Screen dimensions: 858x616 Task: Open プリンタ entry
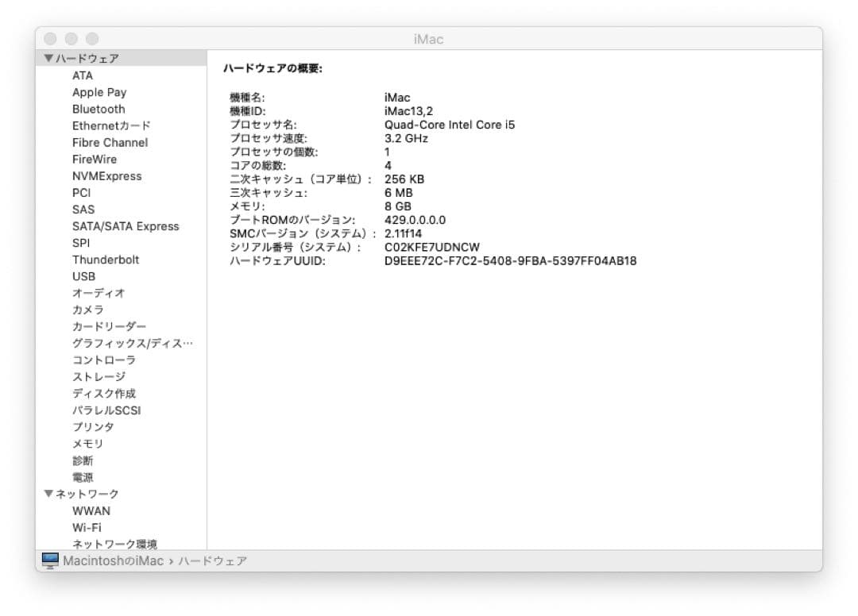point(93,427)
